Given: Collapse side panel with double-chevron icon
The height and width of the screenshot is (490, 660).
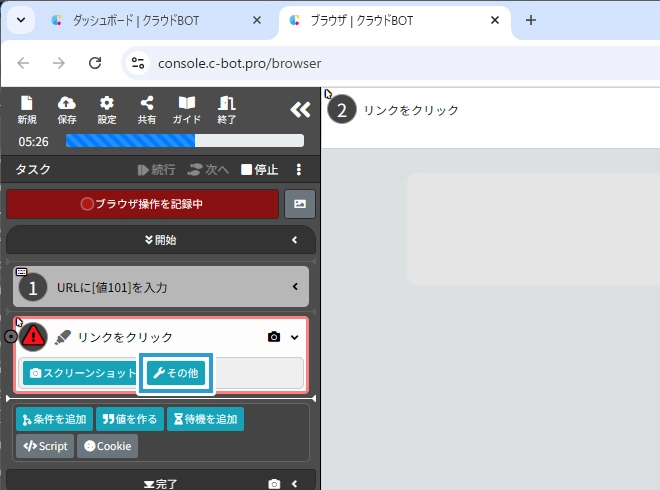Looking at the screenshot, I should (300, 110).
